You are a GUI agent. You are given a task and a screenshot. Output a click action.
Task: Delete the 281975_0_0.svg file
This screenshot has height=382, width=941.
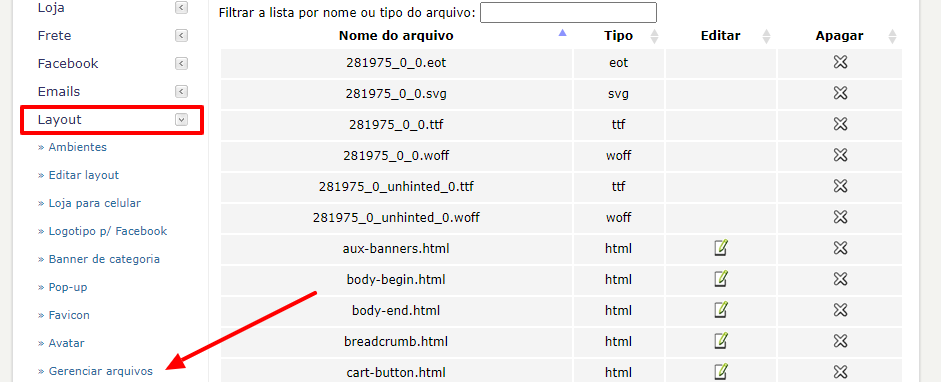click(840, 93)
